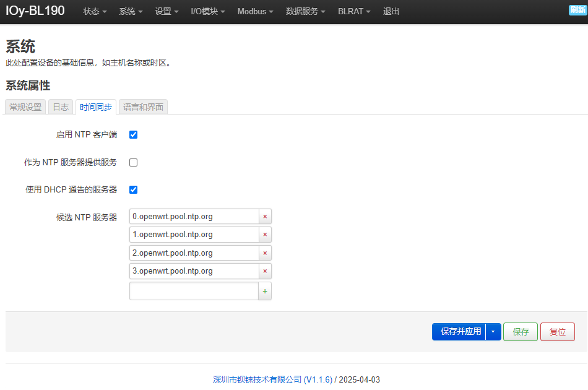The height and width of the screenshot is (390, 588).
Task: Delete the 1.openwrt.pool.ntp.org server entry
Action: [x=265, y=235]
